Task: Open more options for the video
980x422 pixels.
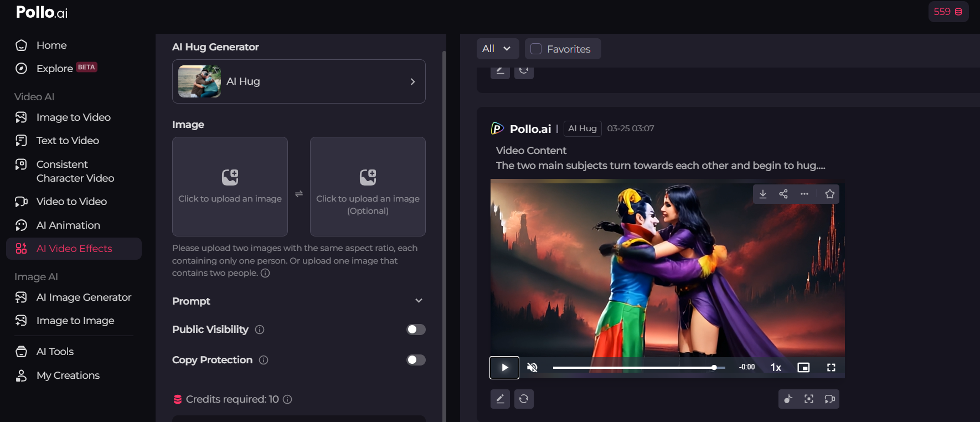Action: tap(804, 194)
